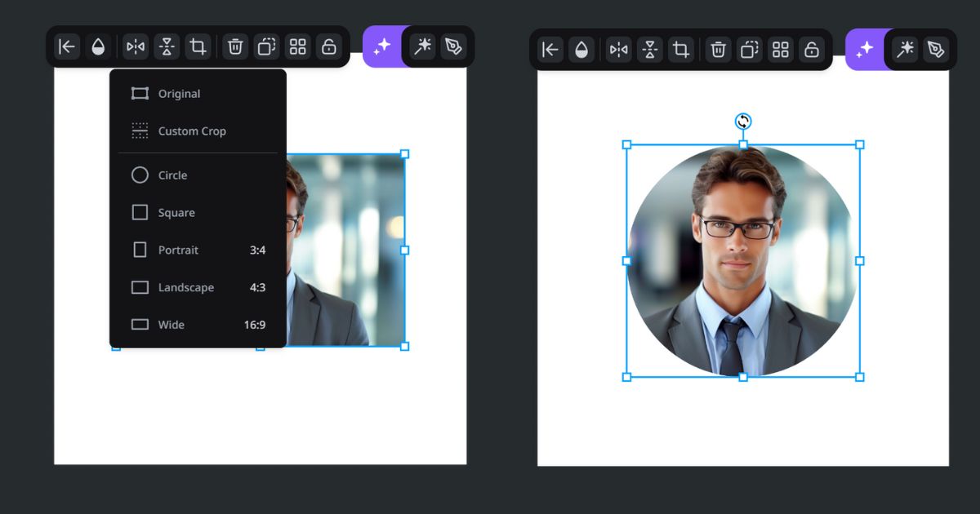Image resolution: width=980 pixels, height=514 pixels.
Task: Click trash icon in toolbar above crop menu
Action: click(235, 47)
